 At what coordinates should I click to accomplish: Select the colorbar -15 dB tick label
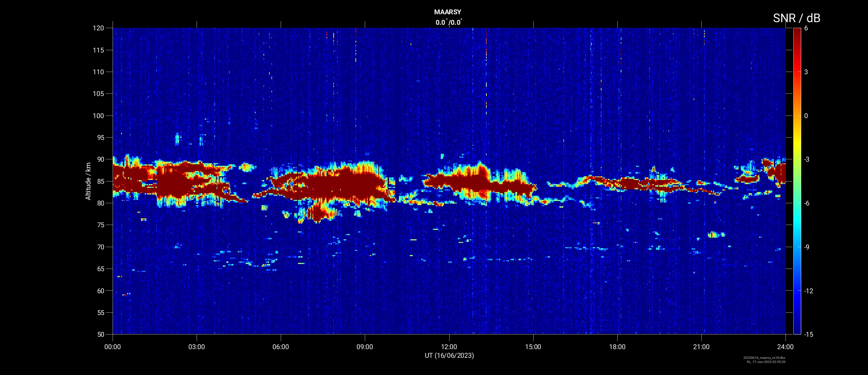point(809,334)
